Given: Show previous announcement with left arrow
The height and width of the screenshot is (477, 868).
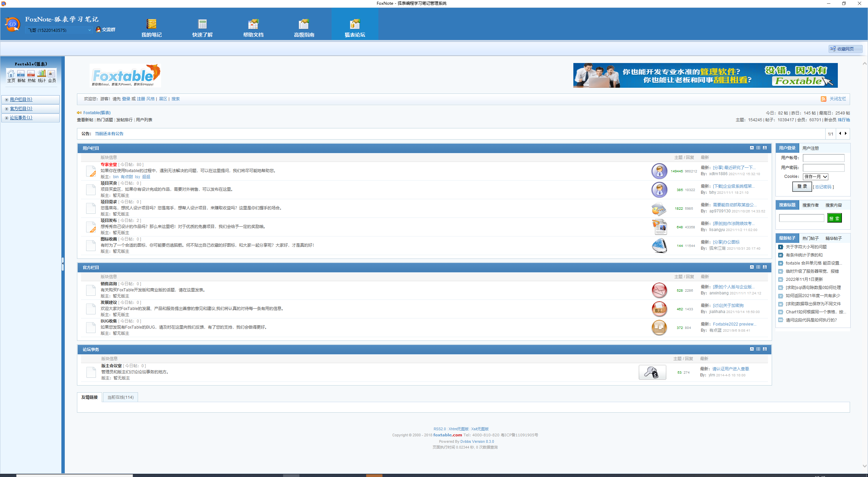Looking at the screenshot, I should (x=840, y=133).
